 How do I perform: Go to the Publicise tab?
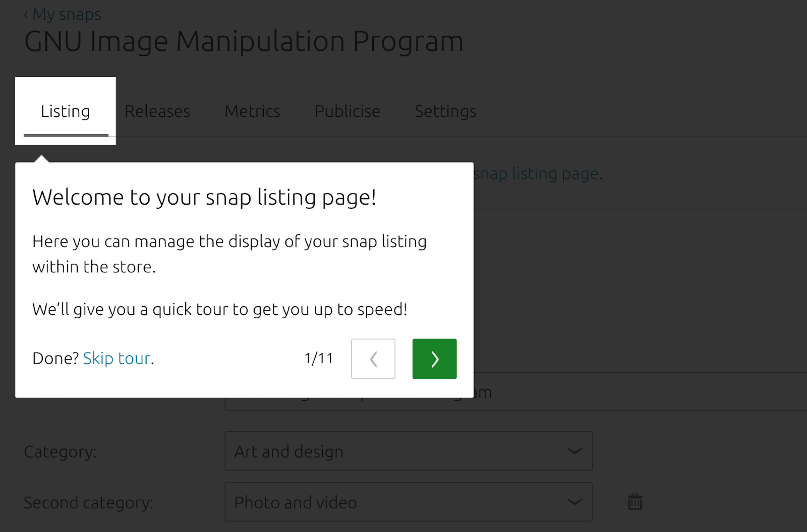pyautogui.click(x=348, y=111)
